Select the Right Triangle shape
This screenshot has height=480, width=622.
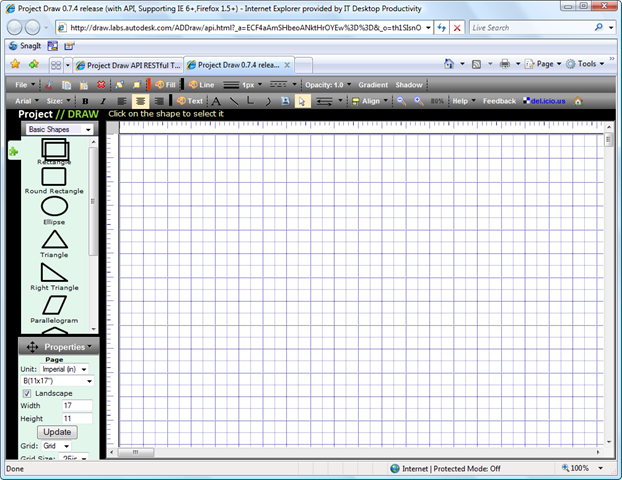pyautogui.click(x=54, y=272)
